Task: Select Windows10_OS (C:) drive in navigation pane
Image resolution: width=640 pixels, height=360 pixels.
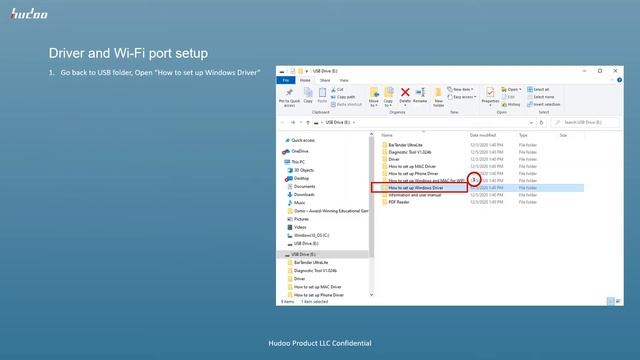Action: 308,236
